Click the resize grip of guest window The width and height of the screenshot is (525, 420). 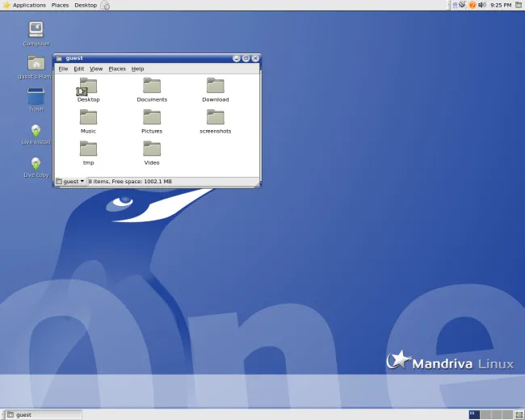coord(257,184)
